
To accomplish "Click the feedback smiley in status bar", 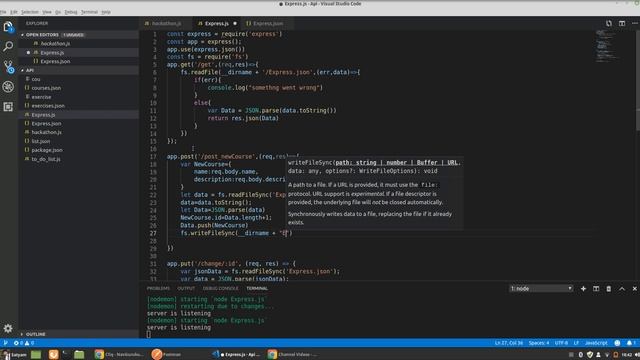I will [x=617, y=343].
